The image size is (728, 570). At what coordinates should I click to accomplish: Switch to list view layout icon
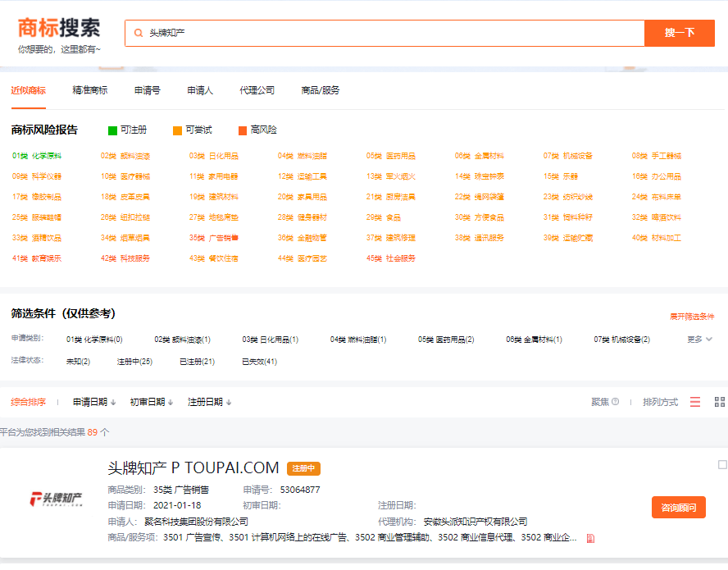695,402
